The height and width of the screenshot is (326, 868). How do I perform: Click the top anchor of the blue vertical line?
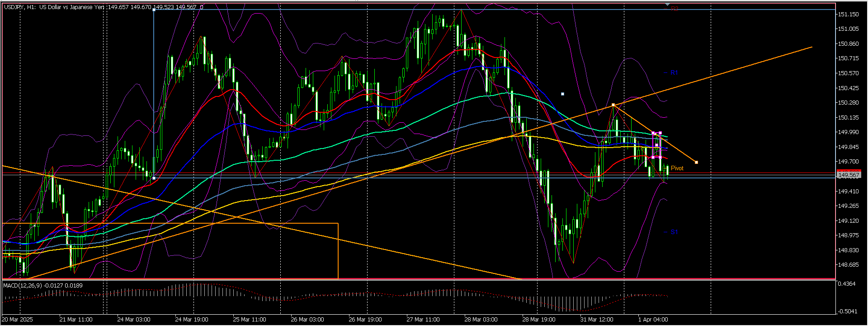pos(154,10)
